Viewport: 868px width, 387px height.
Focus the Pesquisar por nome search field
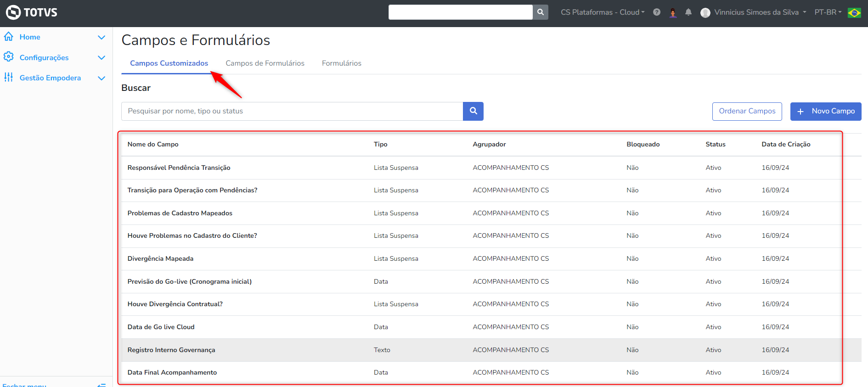[292, 111]
